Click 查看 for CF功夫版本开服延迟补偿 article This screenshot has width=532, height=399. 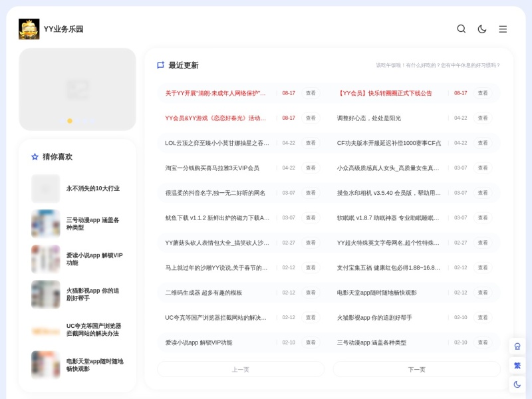point(483,143)
